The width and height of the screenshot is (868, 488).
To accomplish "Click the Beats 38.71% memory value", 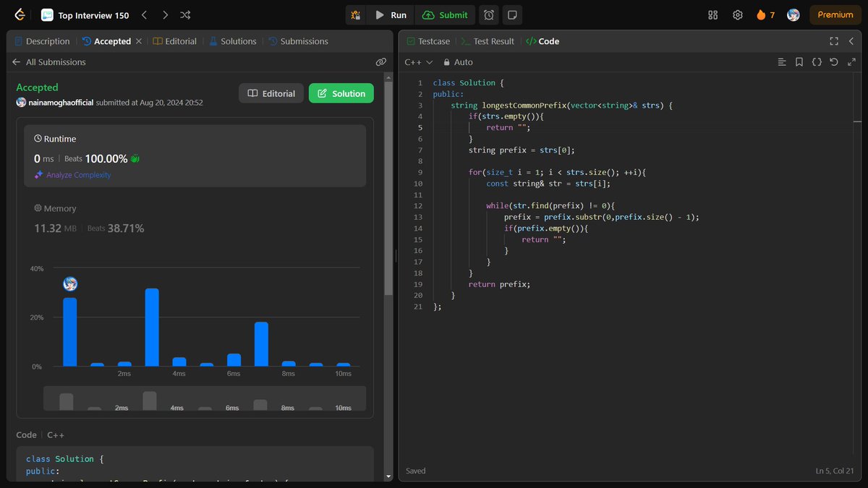I will click(x=116, y=228).
